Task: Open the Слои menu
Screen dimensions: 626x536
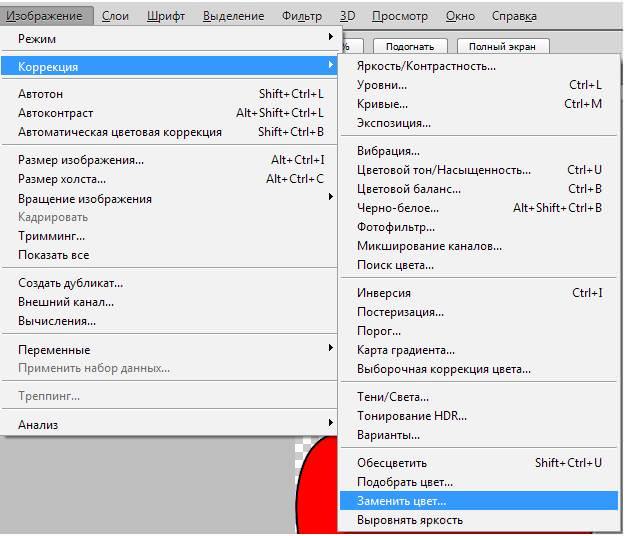Action: coord(115,16)
